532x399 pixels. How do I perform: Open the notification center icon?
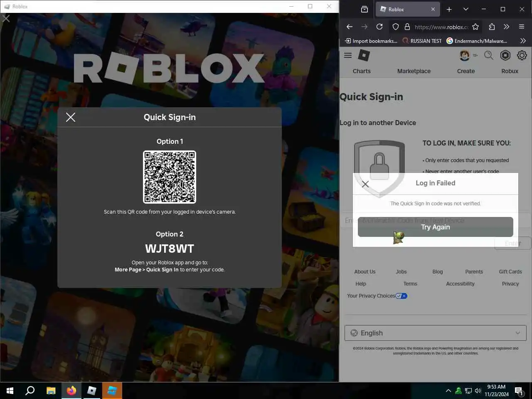click(519, 391)
